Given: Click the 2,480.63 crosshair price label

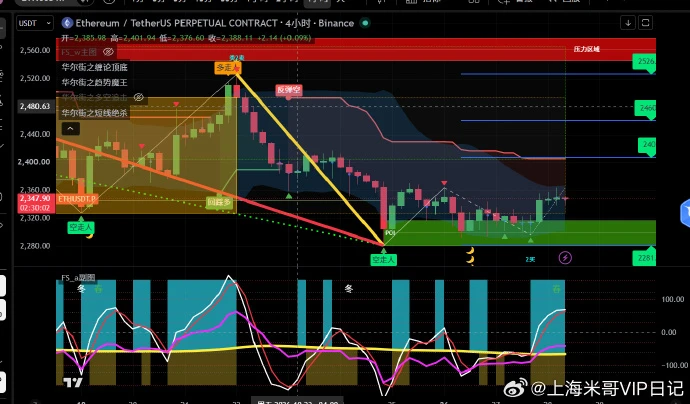Looking at the screenshot, I should pyautogui.click(x=35, y=106).
